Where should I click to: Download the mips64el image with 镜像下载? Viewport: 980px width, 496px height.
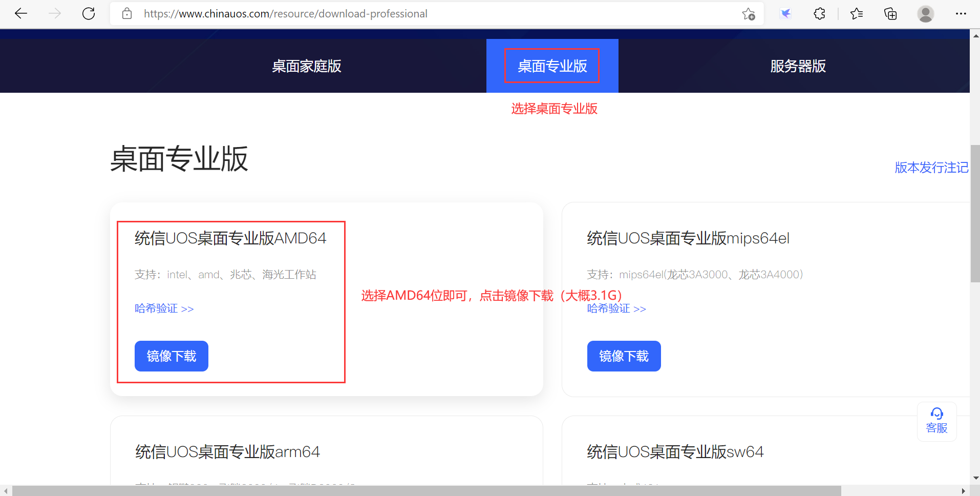click(x=624, y=356)
